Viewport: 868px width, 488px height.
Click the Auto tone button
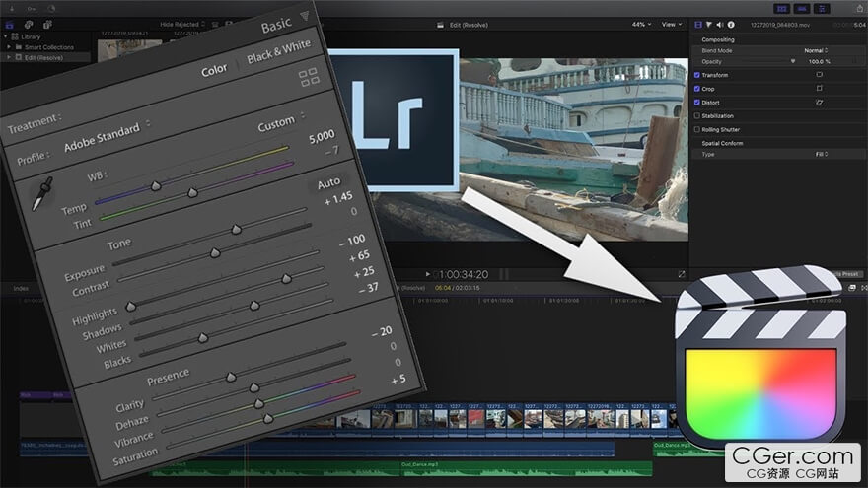(x=327, y=183)
